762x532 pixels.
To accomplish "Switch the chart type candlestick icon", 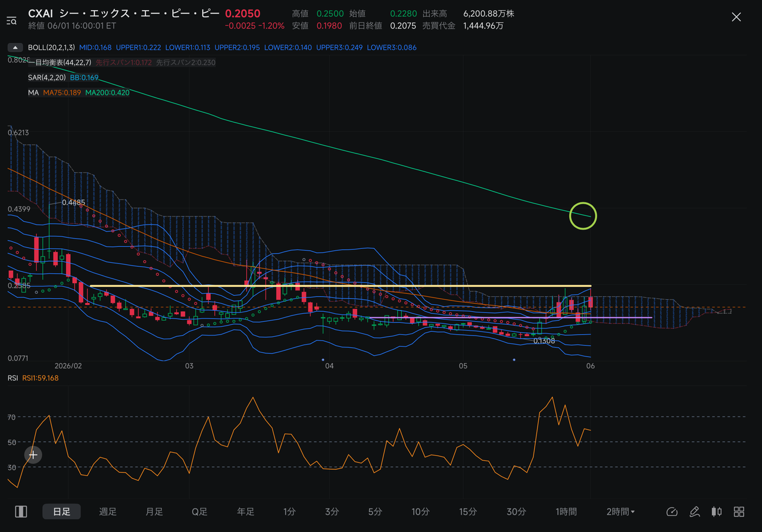I will (717, 512).
